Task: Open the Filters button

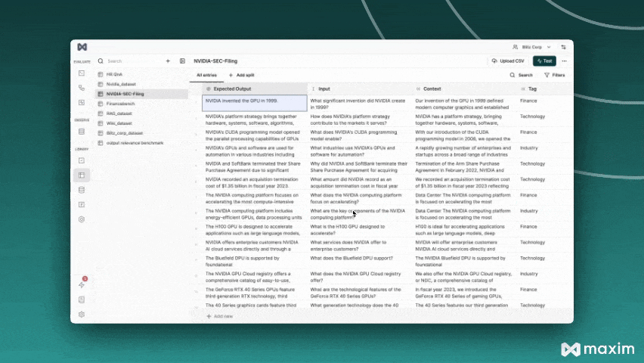Action: click(555, 75)
